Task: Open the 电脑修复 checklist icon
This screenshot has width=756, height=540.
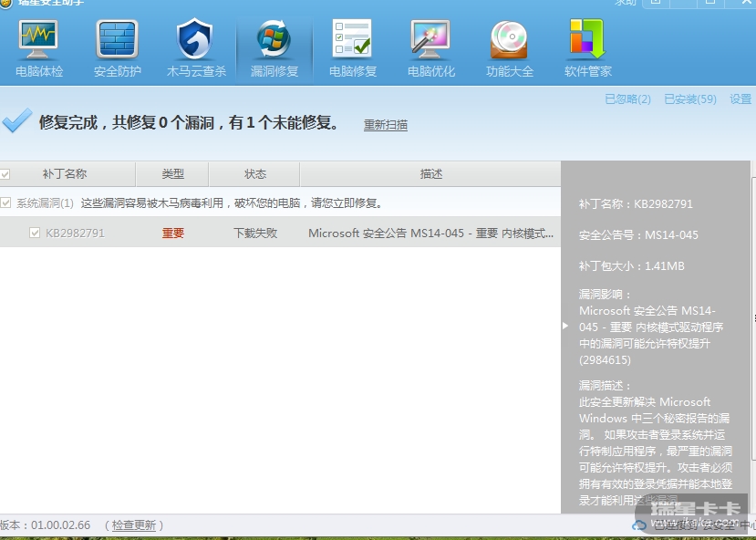Action: click(352, 37)
